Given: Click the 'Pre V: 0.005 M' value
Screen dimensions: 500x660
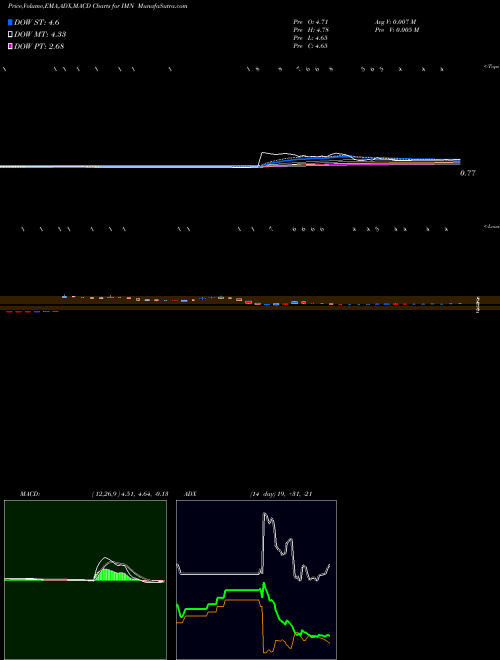Looking at the screenshot, I should click(397, 30).
